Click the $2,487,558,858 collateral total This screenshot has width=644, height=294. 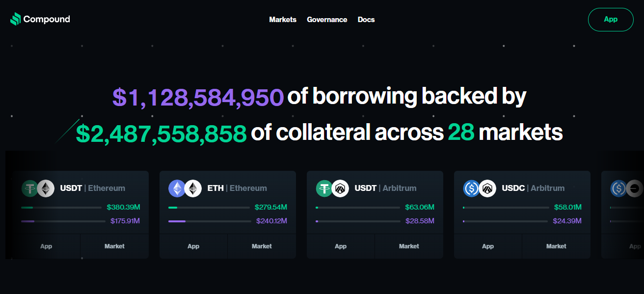click(161, 133)
